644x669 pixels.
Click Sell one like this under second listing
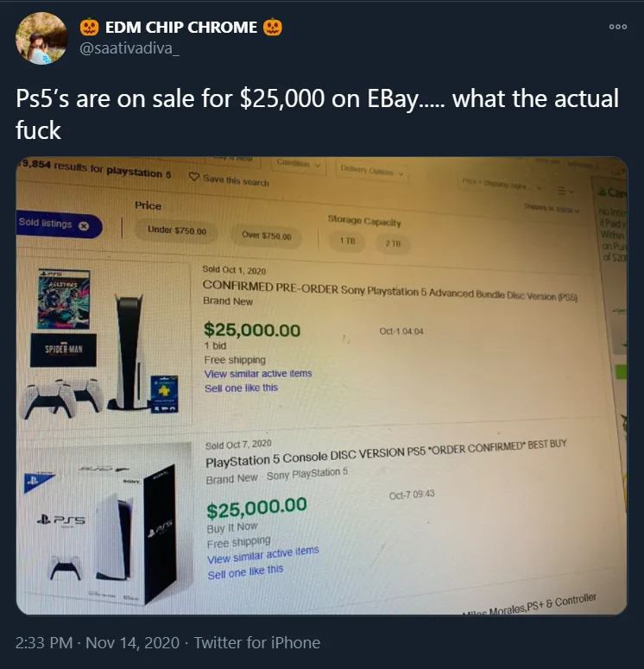245,572
